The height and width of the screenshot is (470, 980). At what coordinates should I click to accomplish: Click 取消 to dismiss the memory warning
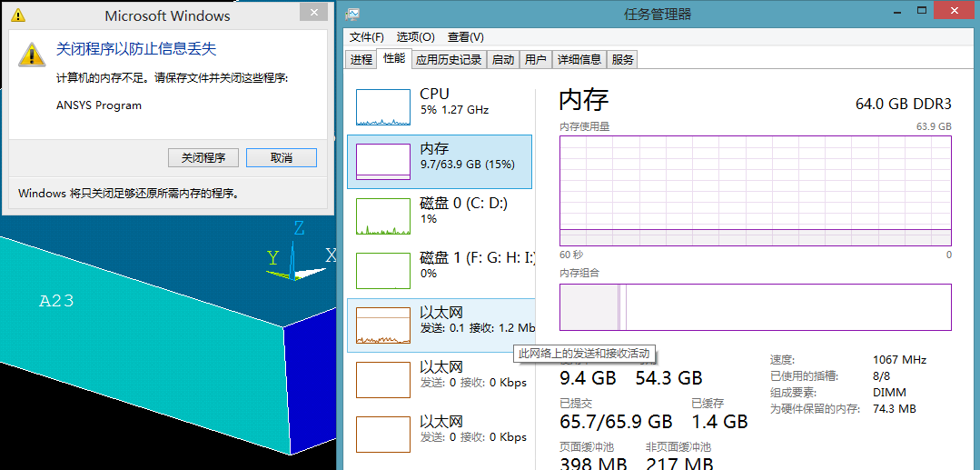[282, 158]
